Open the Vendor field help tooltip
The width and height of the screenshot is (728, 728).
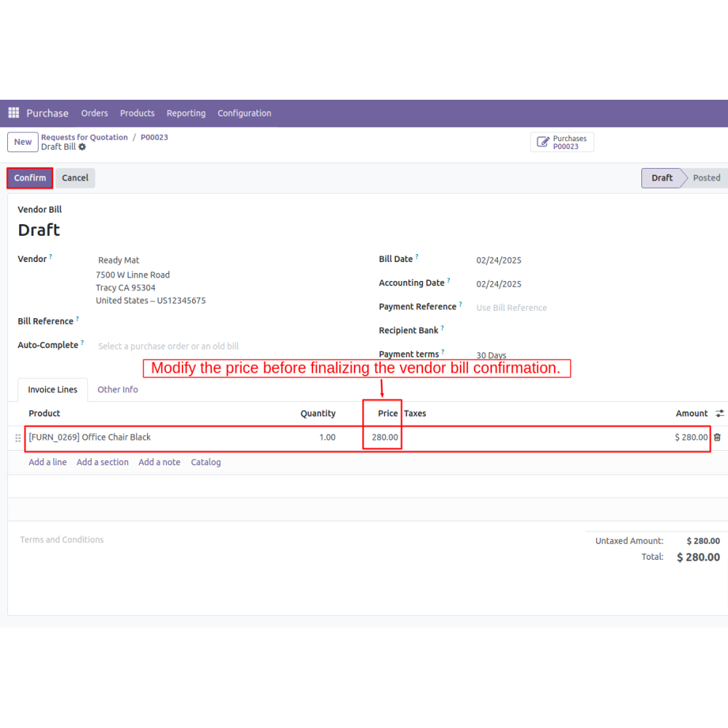51,256
